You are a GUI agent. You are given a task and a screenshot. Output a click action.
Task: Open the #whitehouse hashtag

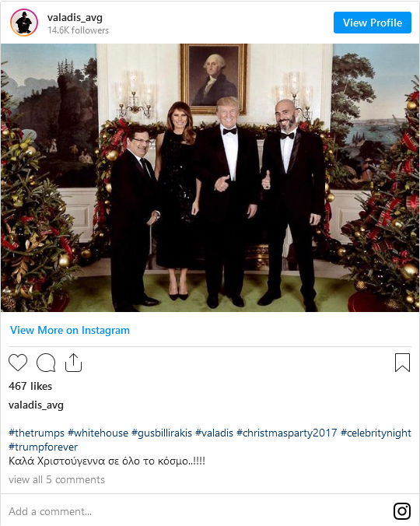[98, 433]
